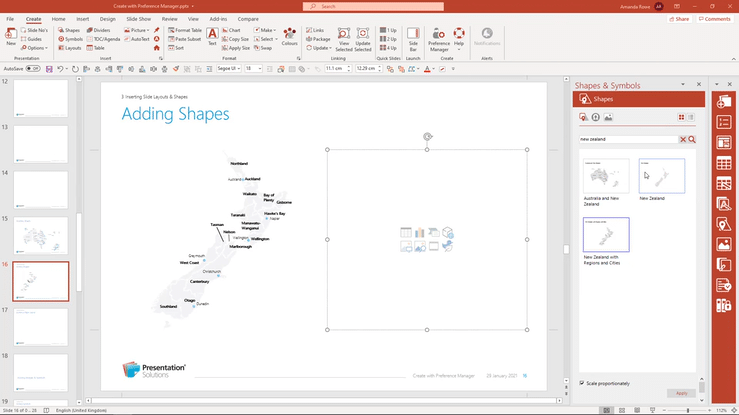Viewport: 739px width, 415px height.
Task: Click View Selected in the Linking group
Action: point(343,38)
